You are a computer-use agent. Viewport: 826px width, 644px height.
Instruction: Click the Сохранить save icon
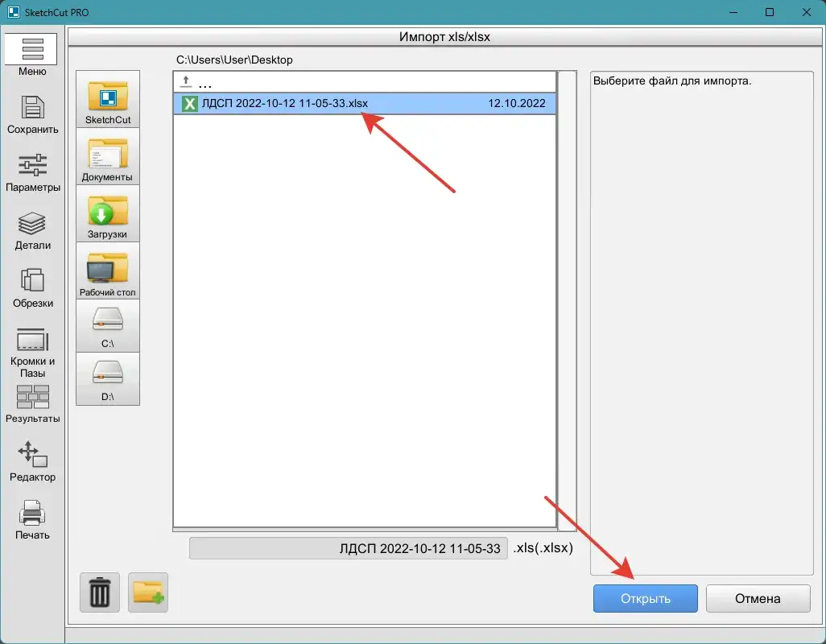(32, 108)
